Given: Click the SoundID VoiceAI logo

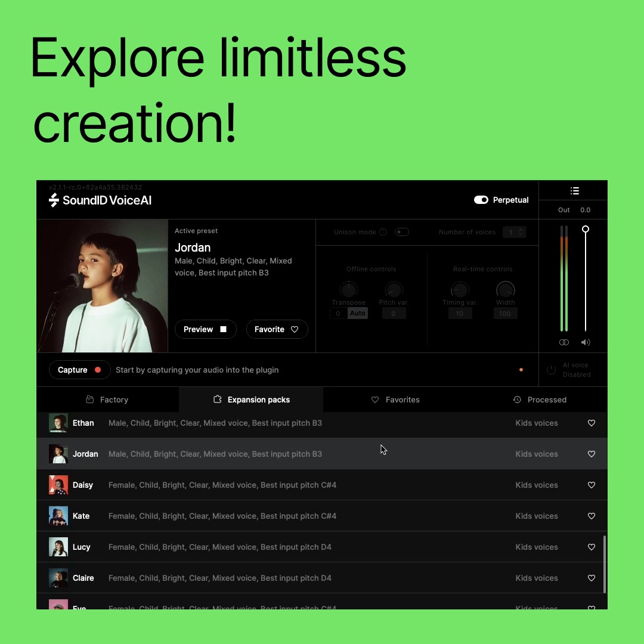Looking at the screenshot, I should point(100,200).
